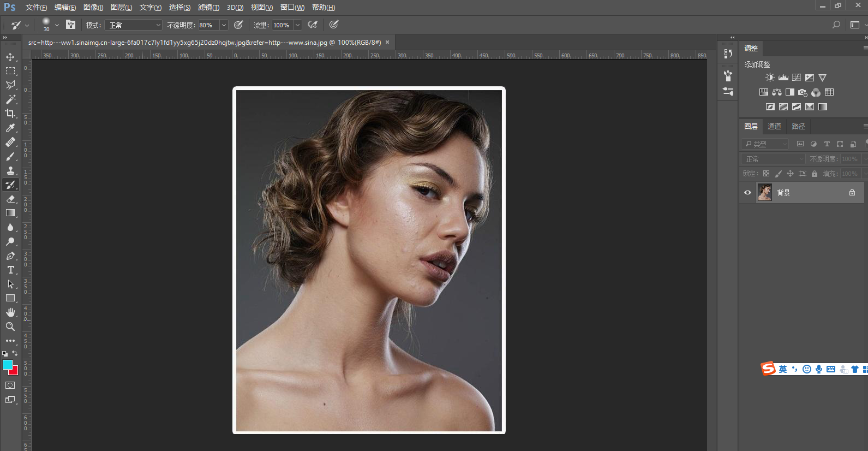Set foreground cyan color swatch
The image size is (868, 451).
[7, 365]
